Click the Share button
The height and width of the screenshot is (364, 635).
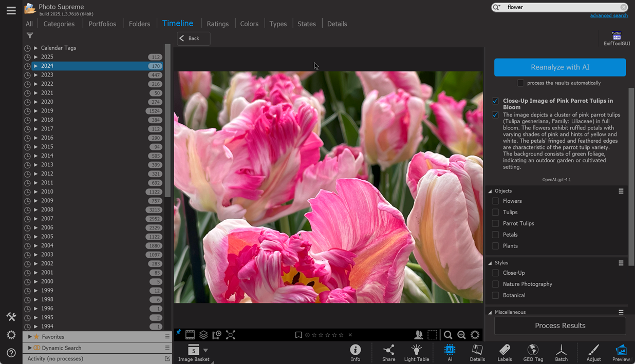click(x=389, y=353)
